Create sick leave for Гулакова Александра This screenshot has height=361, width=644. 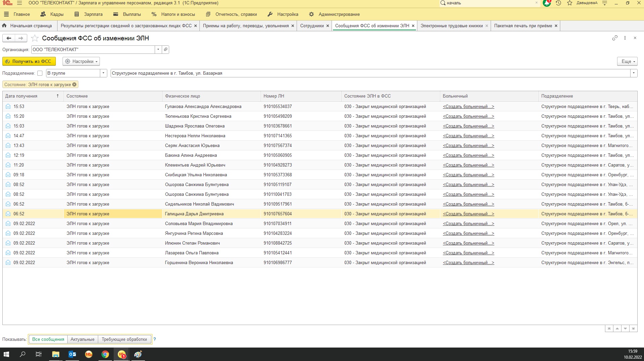click(468, 107)
